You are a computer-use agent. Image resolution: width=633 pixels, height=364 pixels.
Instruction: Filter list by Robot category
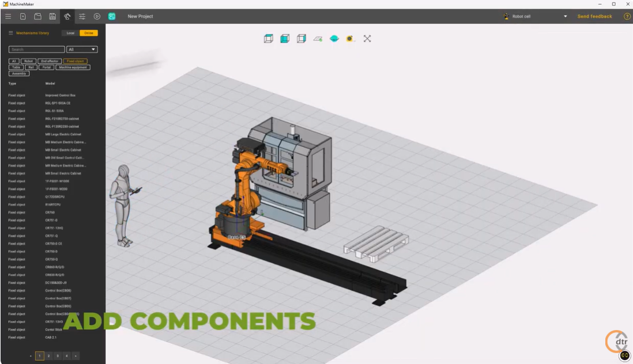28,61
